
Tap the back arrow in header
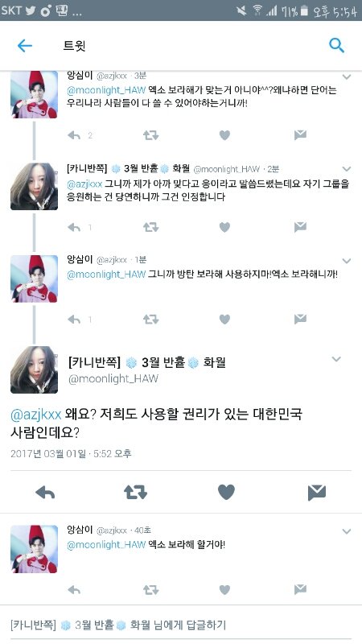tap(25, 46)
